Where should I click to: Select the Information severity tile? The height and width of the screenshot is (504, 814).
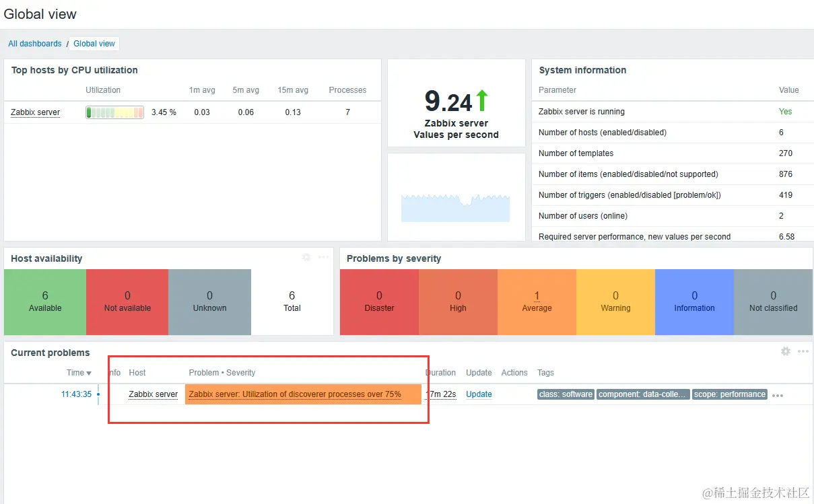point(694,302)
